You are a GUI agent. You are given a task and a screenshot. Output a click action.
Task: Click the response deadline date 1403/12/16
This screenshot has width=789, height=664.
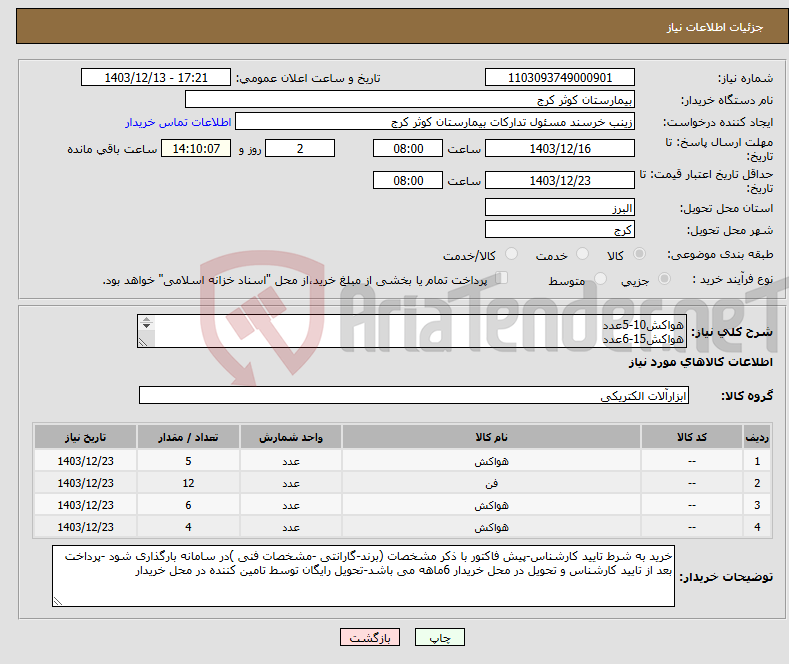[x=560, y=148]
